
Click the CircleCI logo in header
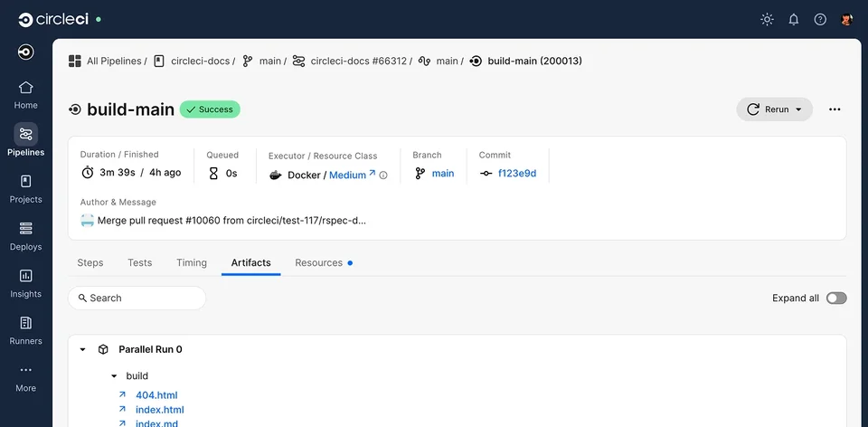53,19
